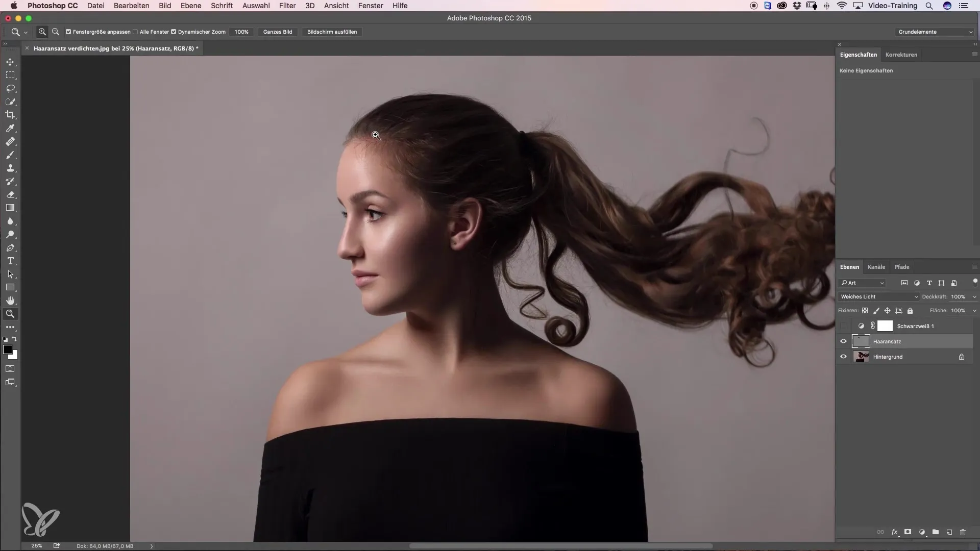Add a layer style via fx icon
This screenshot has width=980, height=551.
[894, 532]
